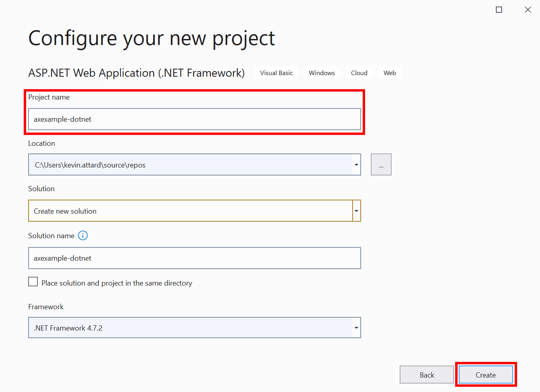Expand the Solution dropdown arrow
This screenshot has width=540, height=392.
point(356,210)
